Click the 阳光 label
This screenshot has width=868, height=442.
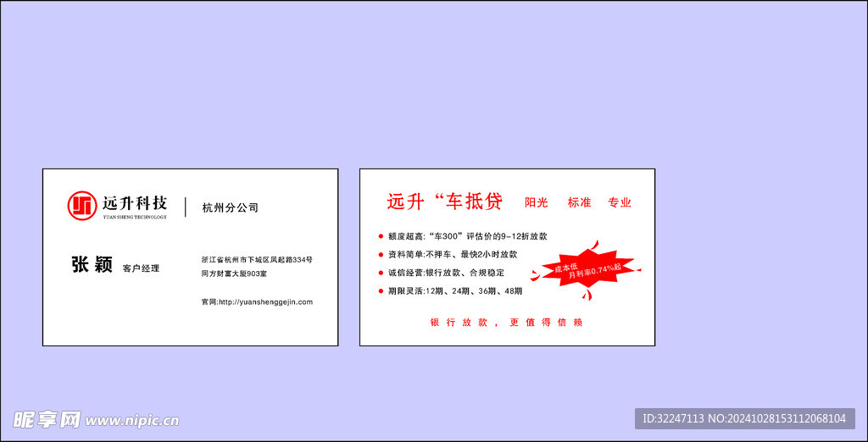point(537,202)
